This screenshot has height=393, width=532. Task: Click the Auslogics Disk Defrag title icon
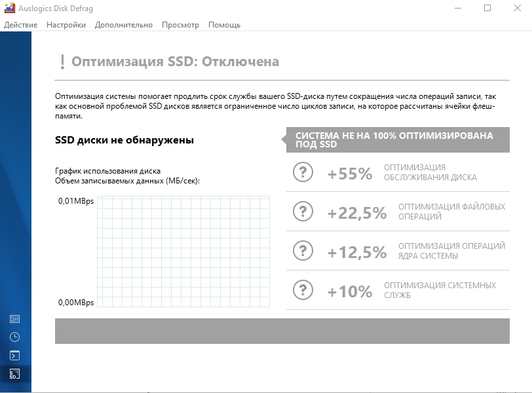[9, 8]
